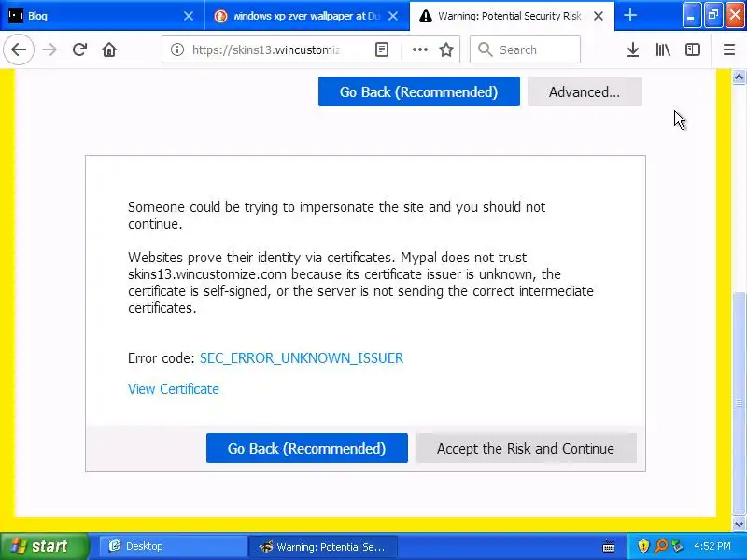This screenshot has width=747, height=560.
Task: Open the on-screen keyboard tray icon
Action: 609,546
